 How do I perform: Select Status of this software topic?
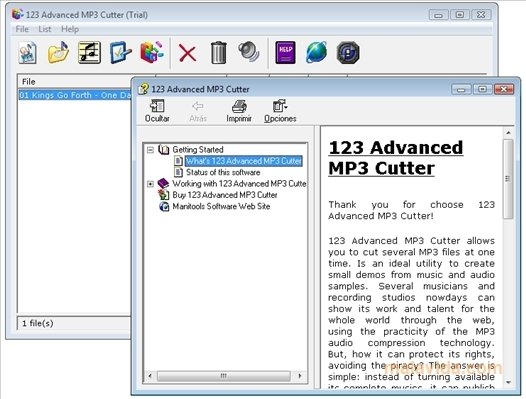point(223,172)
